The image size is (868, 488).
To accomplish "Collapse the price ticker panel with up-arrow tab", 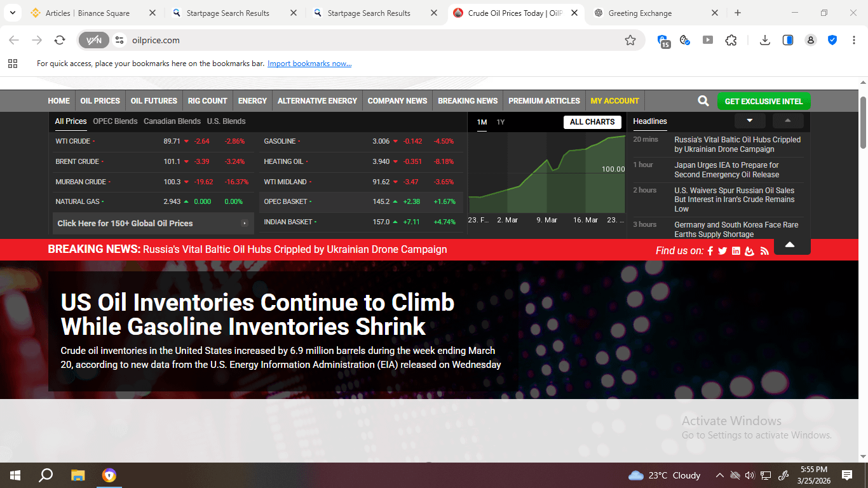I will [790, 245].
